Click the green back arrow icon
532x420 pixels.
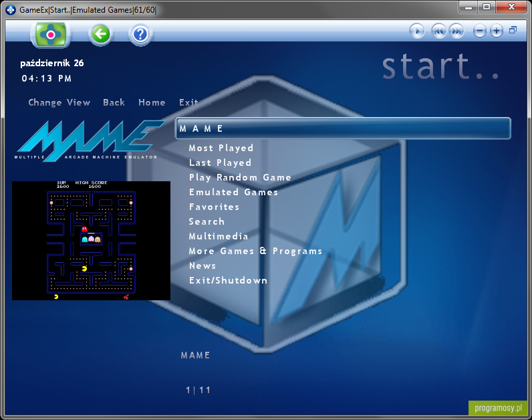pos(100,34)
